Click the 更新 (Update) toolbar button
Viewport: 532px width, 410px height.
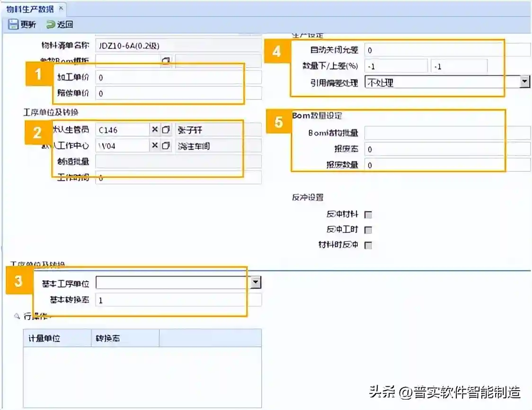click(x=22, y=25)
